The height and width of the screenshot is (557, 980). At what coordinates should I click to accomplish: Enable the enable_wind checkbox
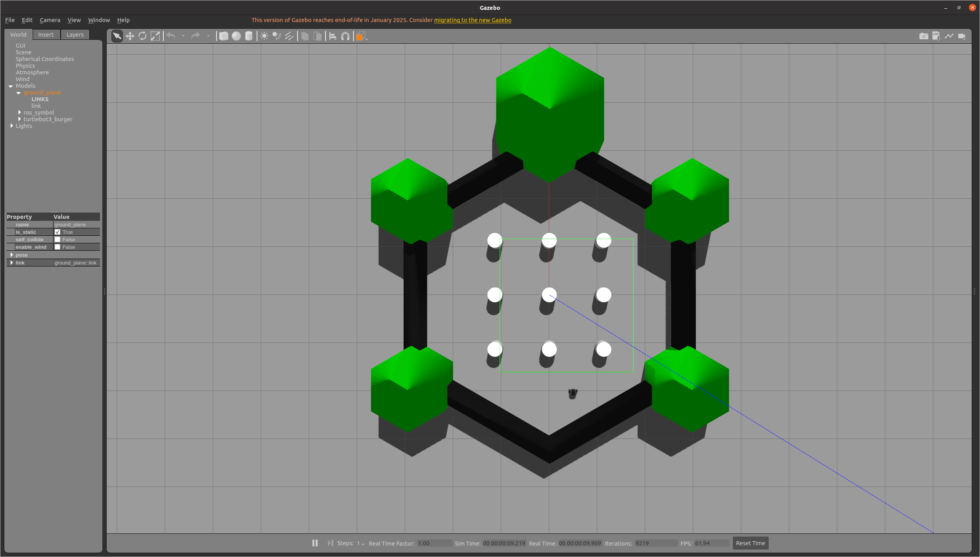tap(57, 247)
